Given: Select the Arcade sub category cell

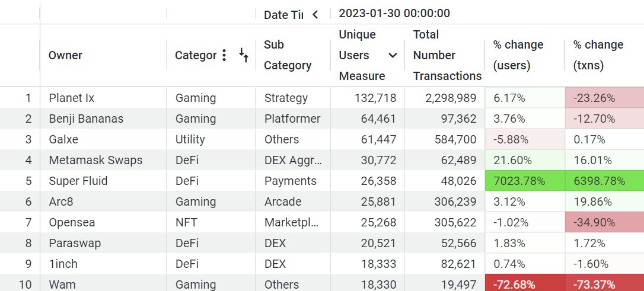Looking at the screenshot, I should [x=293, y=202].
